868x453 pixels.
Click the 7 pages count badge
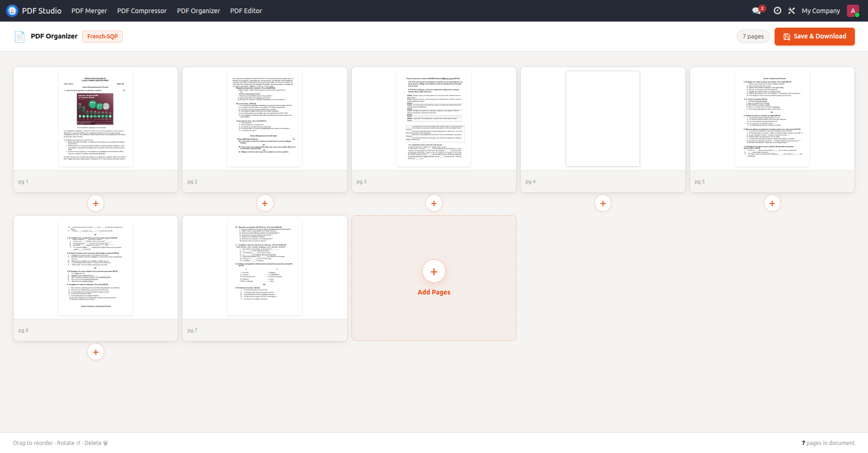(753, 37)
